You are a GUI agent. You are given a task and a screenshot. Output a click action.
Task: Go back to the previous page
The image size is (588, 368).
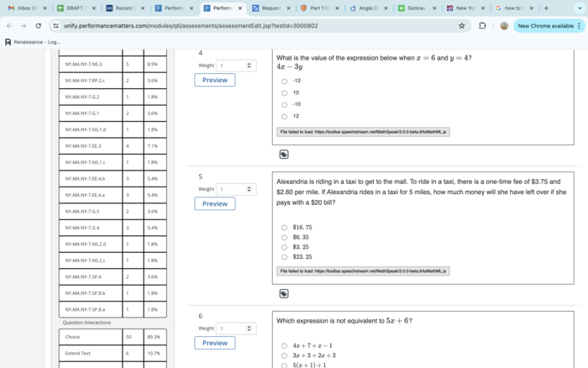click(x=9, y=26)
